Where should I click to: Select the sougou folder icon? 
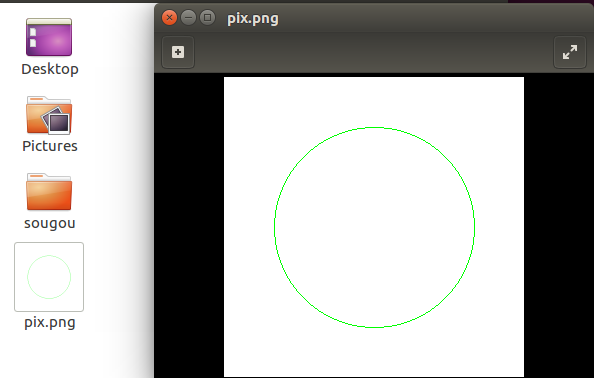[49, 192]
